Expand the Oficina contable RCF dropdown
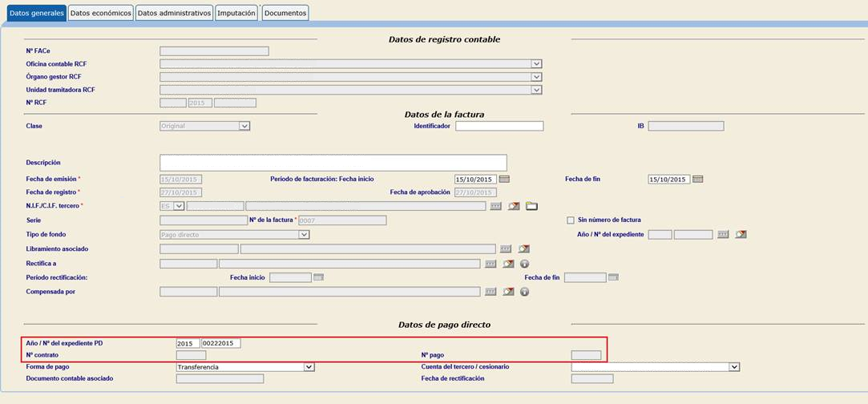The image size is (868, 404). click(536, 63)
